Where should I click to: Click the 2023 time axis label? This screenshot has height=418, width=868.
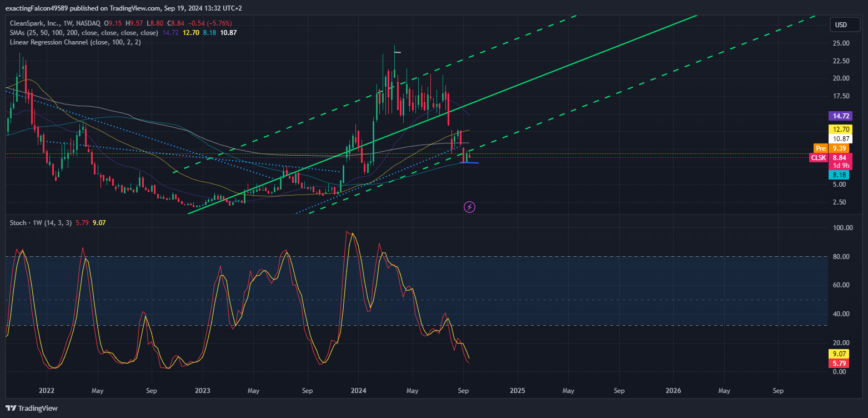(x=203, y=391)
